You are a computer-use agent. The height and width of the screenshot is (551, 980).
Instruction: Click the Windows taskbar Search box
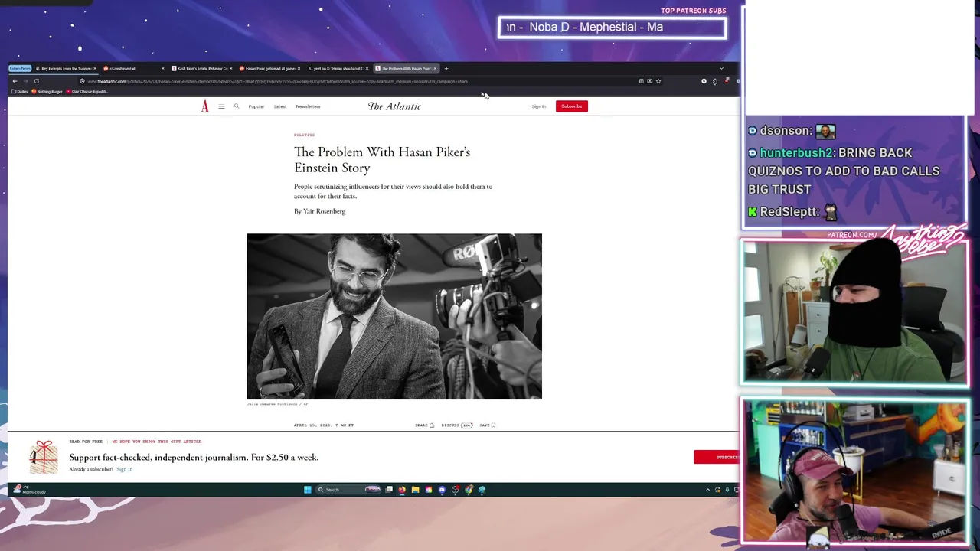pyautogui.click(x=348, y=490)
